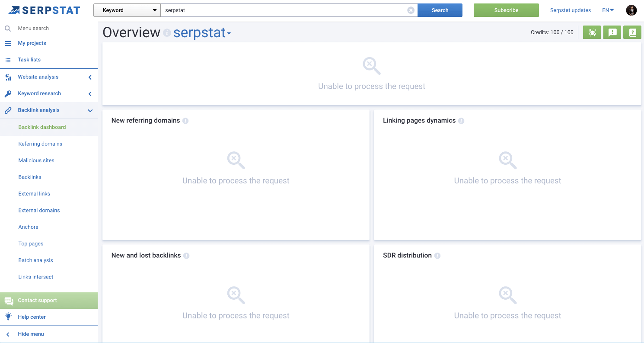Select Website analysis menu item
The height and width of the screenshot is (343, 644).
38,77
